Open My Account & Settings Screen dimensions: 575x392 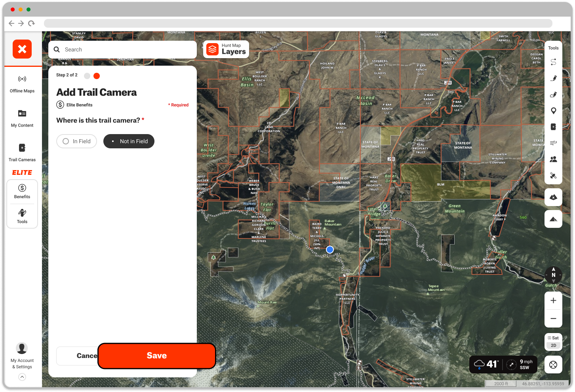coord(22,356)
